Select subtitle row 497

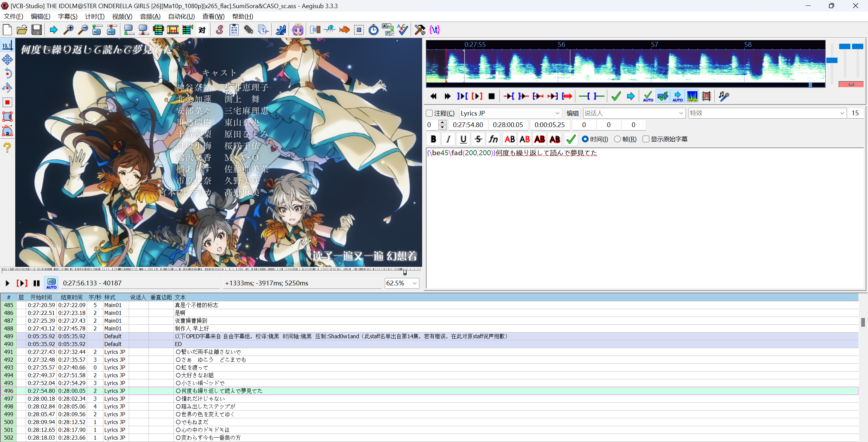429,399
